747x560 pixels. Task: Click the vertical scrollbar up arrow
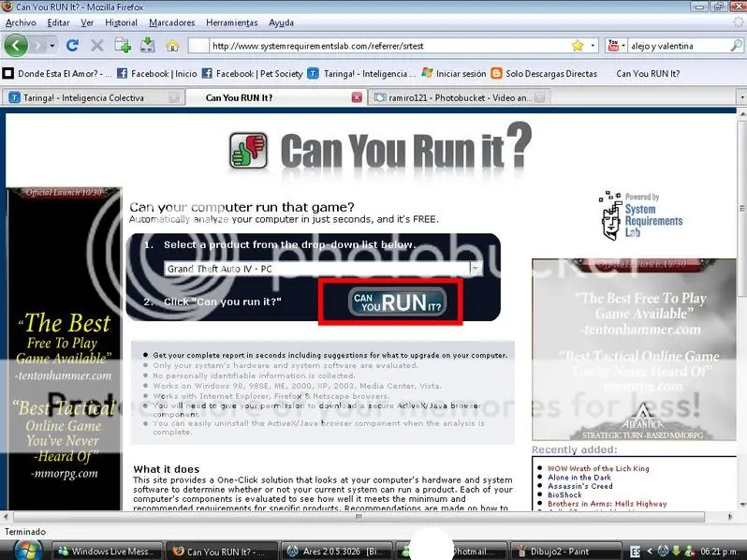742,114
